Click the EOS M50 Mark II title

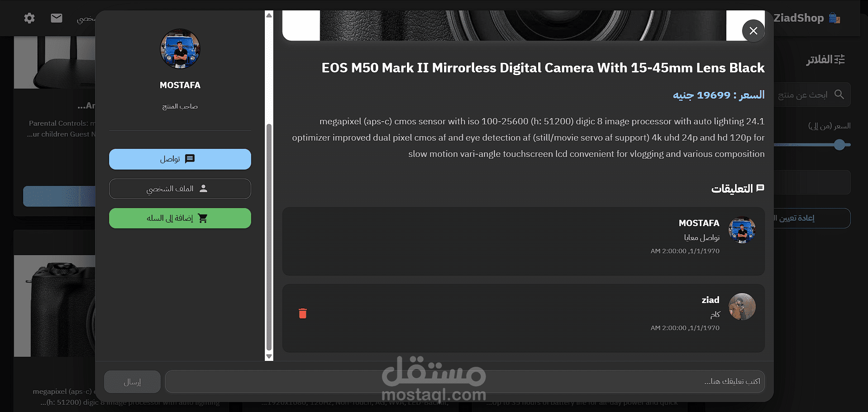coord(543,68)
